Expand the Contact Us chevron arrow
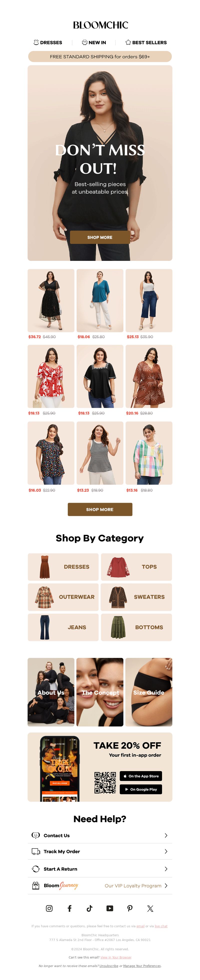This screenshot has height=980, width=200. point(166,835)
